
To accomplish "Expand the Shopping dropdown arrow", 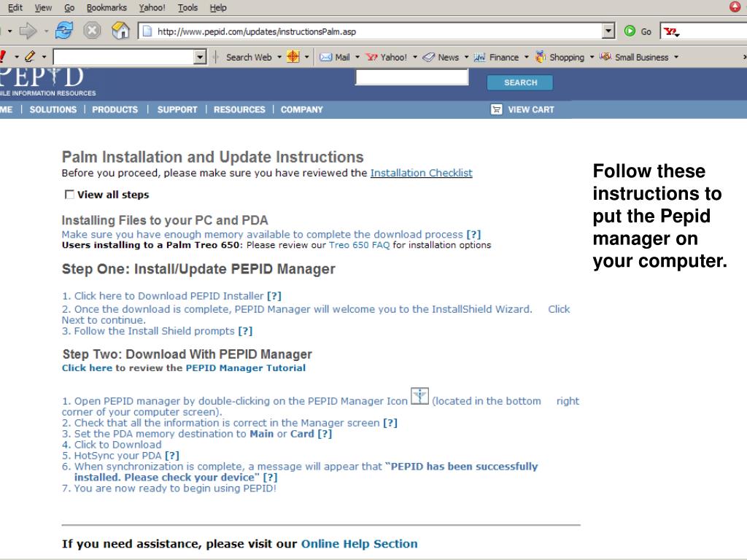I will pos(592,57).
